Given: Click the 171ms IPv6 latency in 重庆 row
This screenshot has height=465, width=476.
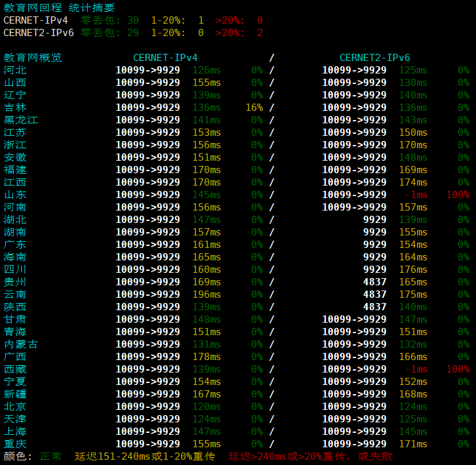Looking at the screenshot, I should pyautogui.click(x=413, y=444).
